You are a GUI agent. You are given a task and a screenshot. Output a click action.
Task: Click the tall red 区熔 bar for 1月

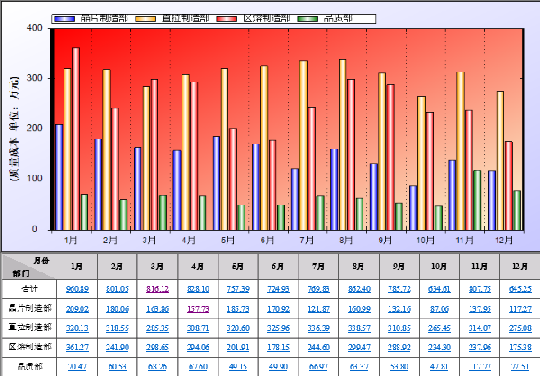point(76,139)
